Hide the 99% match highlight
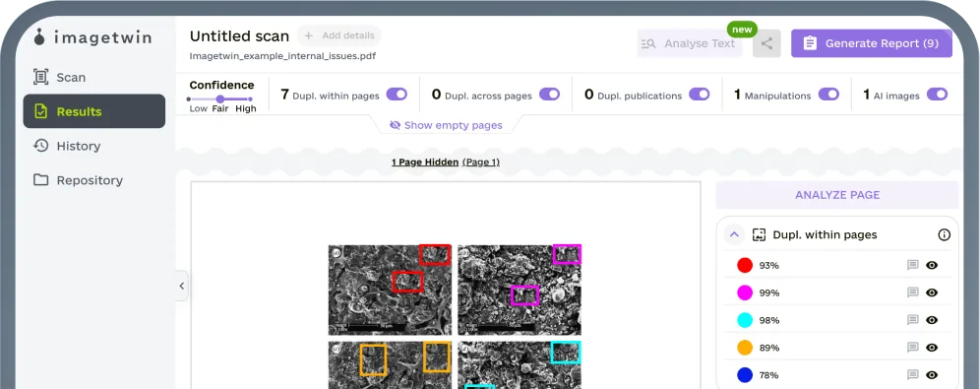 [x=932, y=292]
